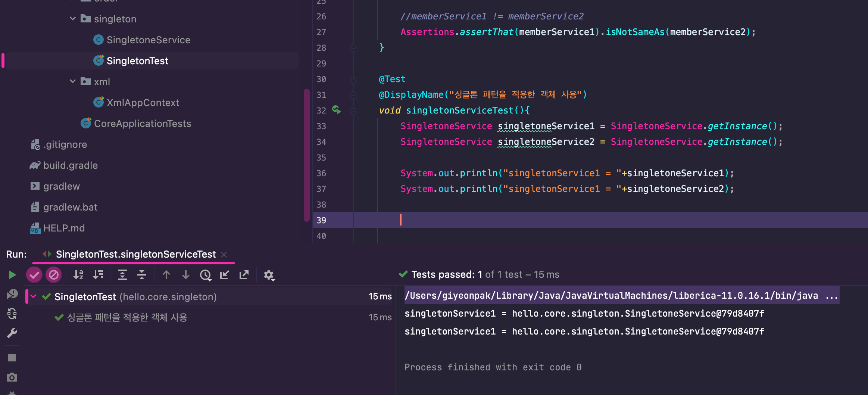The height and width of the screenshot is (395, 868).
Task: Import tests from file icon
Action: 225,275
